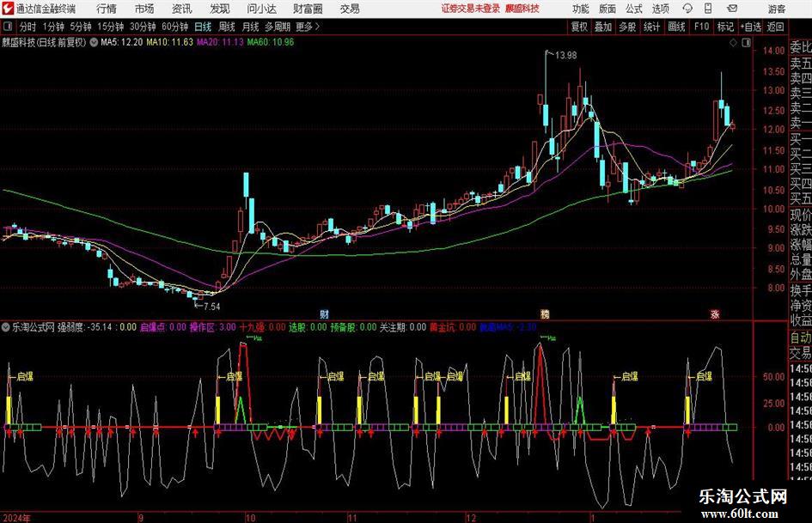Click the 多股 multi-stock button
Screen dimensions: 812x523
click(x=627, y=27)
